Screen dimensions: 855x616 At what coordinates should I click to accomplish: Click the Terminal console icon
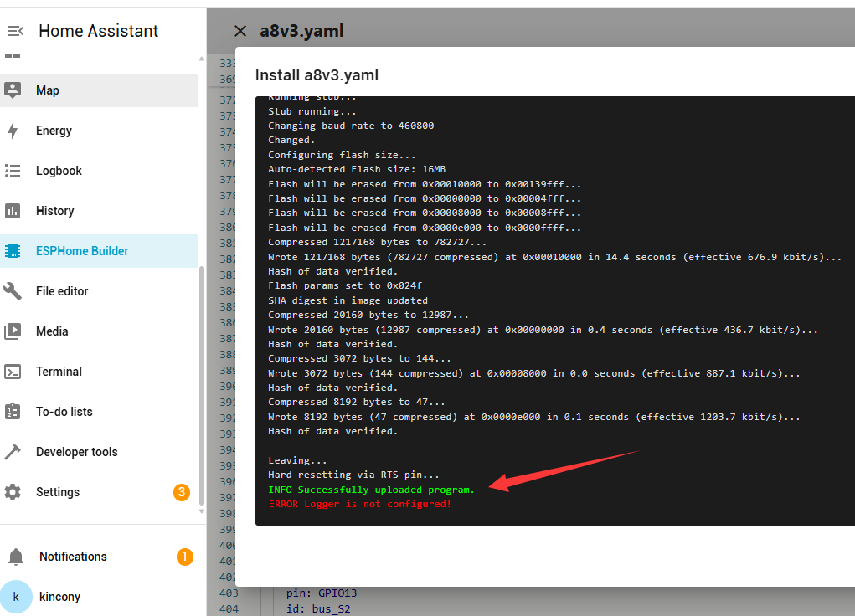[x=13, y=372]
